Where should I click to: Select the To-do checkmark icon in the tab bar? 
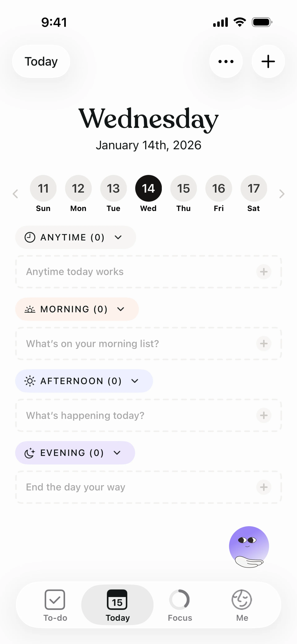55,600
